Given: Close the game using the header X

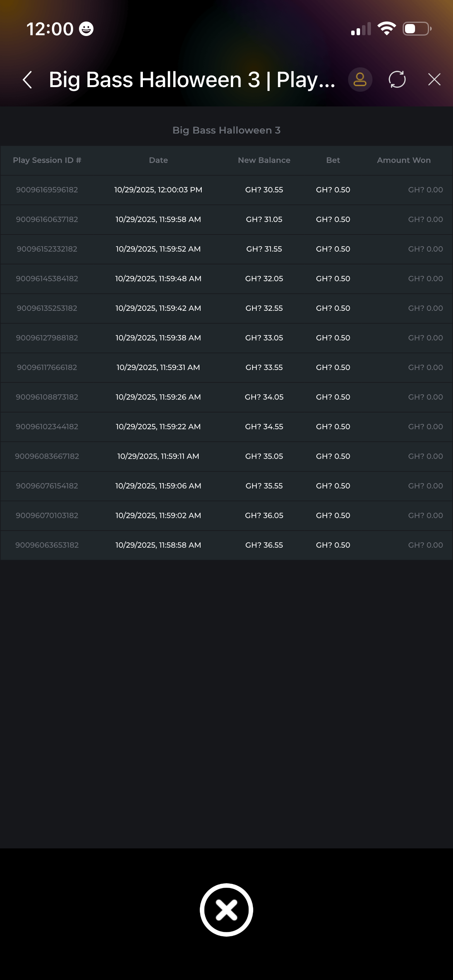Looking at the screenshot, I should point(434,80).
